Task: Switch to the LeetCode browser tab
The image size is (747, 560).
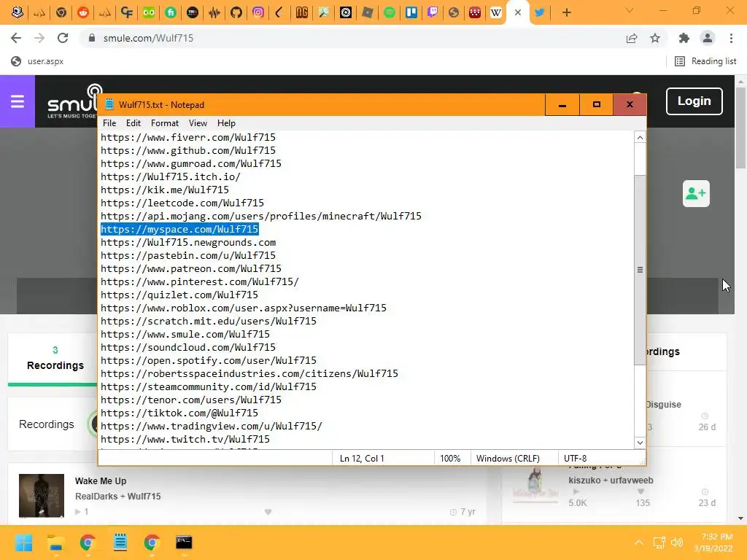Action: coord(280,12)
